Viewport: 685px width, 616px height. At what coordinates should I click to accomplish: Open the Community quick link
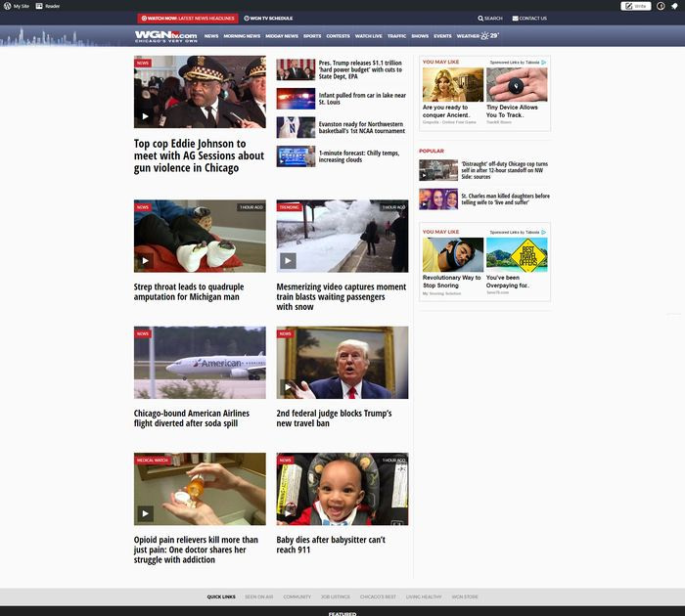[x=297, y=596]
